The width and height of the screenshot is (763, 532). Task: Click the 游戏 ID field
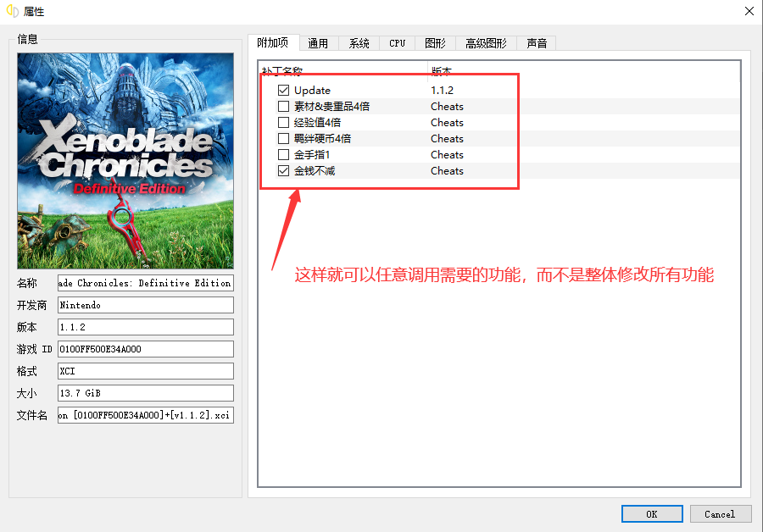coord(145,348)
